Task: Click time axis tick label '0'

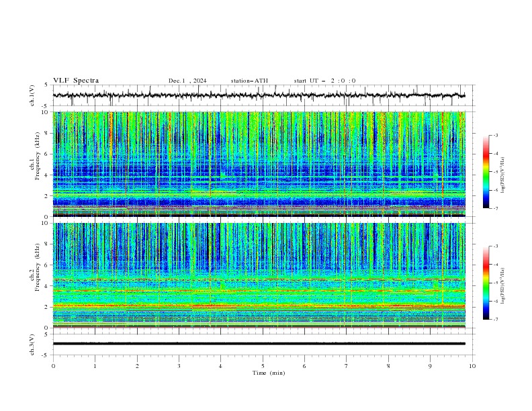Action: [x=53, y=366]
